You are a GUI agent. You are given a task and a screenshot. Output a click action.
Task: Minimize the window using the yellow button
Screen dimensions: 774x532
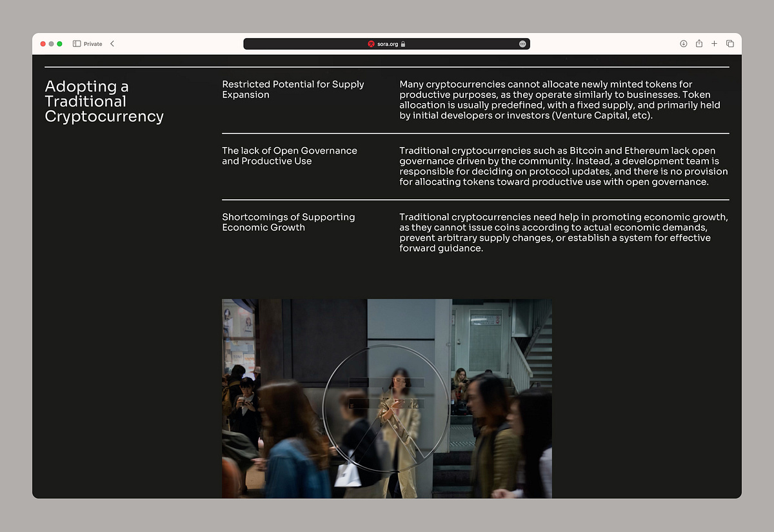[x=52, y=44]
